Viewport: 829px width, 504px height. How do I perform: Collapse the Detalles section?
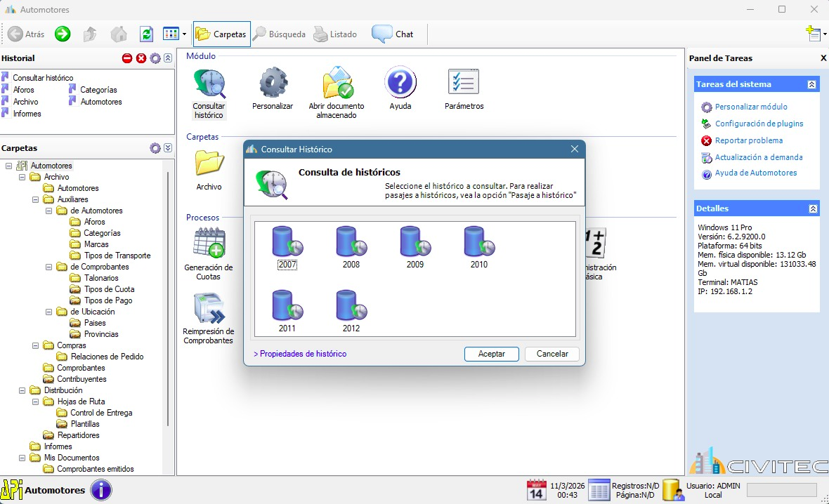tap(813, 209)
